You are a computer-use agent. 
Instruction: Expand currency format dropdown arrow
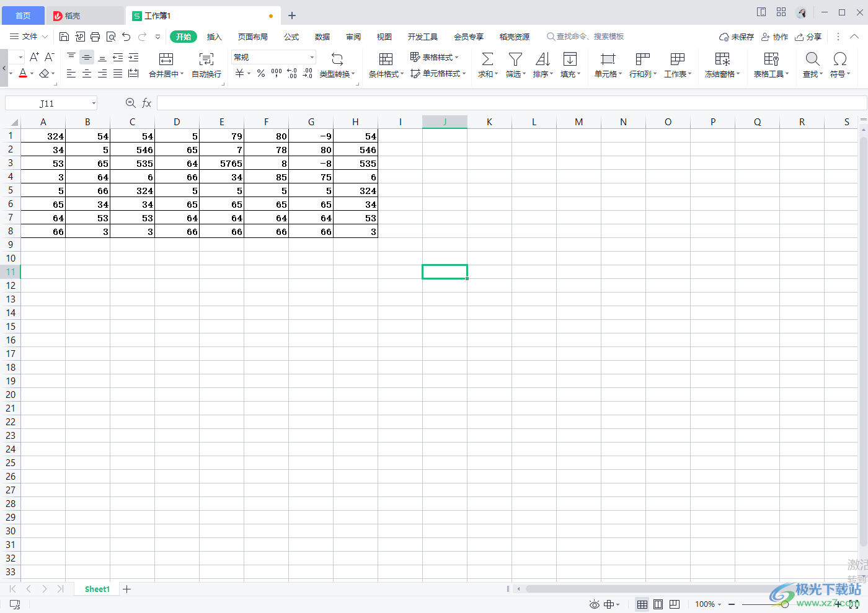click(x=249, y=74)
